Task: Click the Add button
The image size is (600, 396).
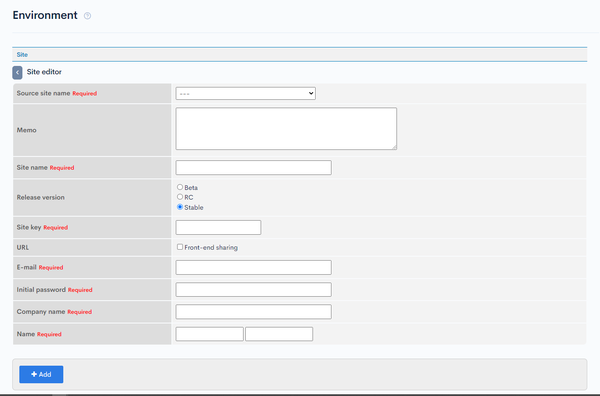Action: tap(41, 374)
